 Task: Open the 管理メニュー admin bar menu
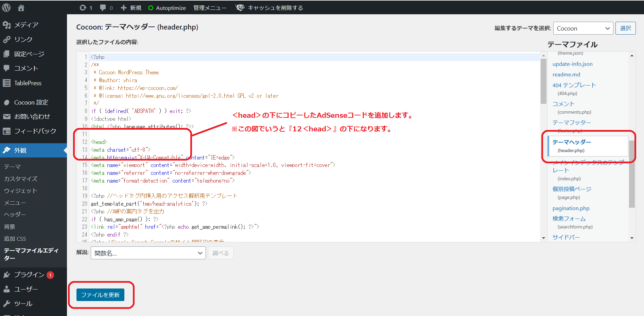coord(210,8)
